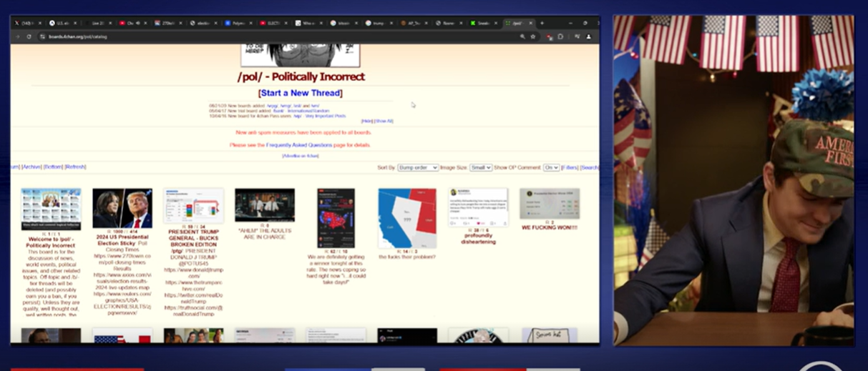The height and width of the screenshot is (371, 868).
Task: Expand the Sort By dropdown
Action: pos(417,167)
